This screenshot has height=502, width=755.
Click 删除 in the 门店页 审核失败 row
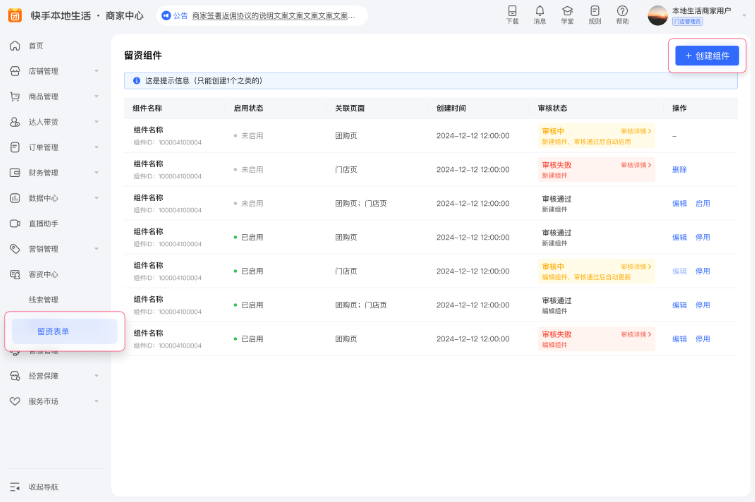(679, 169)
